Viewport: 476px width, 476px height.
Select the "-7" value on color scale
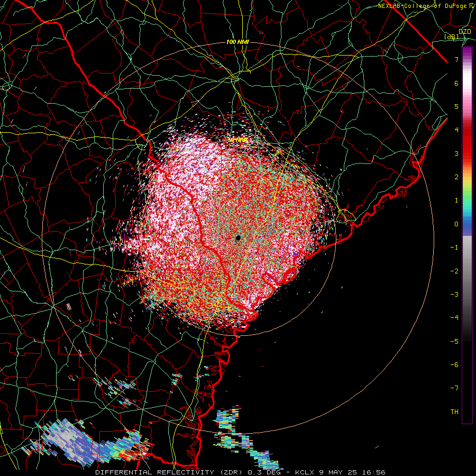[x=454, y=388]
